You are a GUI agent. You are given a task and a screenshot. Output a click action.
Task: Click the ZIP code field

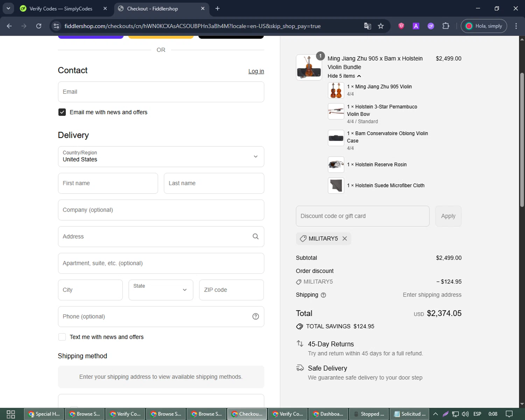231,290
